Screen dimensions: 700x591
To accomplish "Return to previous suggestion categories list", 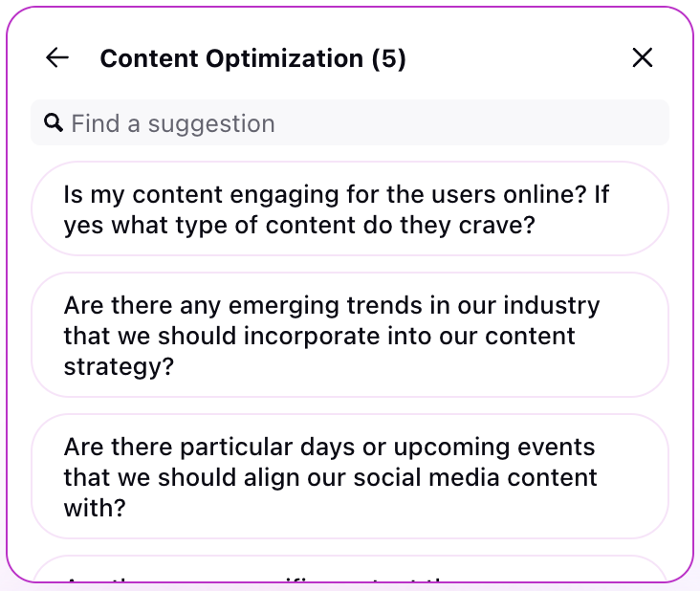I will click(57, 58).
